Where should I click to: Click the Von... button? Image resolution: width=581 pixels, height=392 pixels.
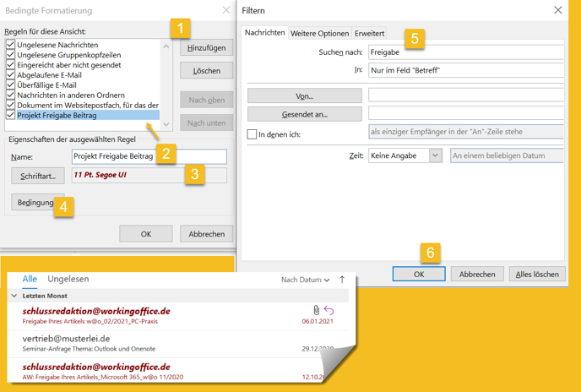click(x=305, y=95)
